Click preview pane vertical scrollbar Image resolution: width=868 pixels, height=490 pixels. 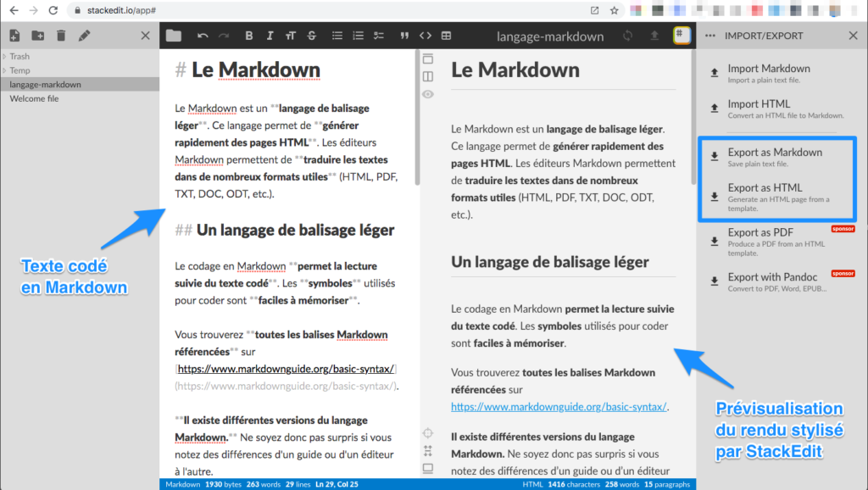point(693,117)
